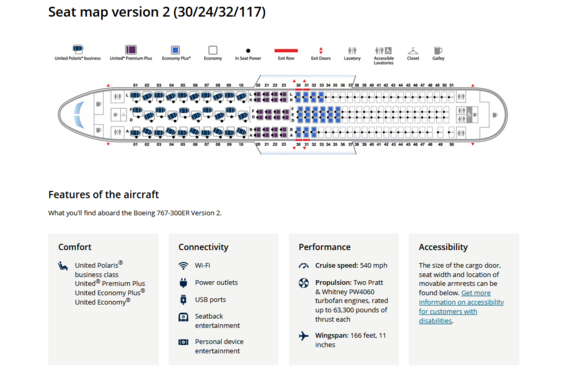
Task: Click the Cruise speed gauge icon
Action: [x=304, y=266]
